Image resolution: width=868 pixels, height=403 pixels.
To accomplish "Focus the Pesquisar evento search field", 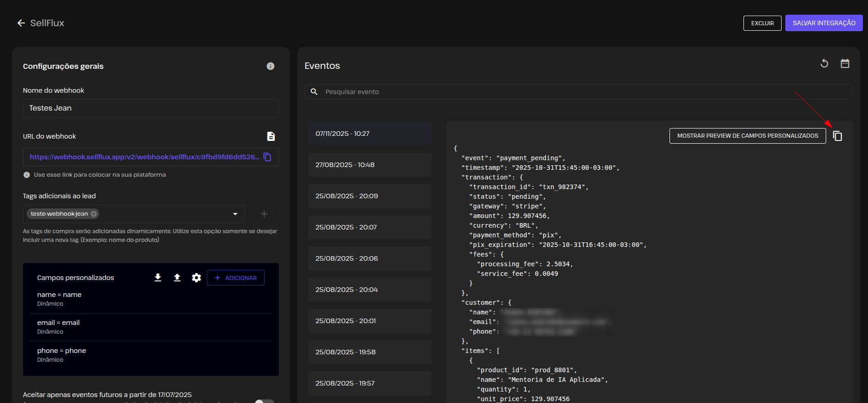I will pyautogui.click(x=584, y=92).
